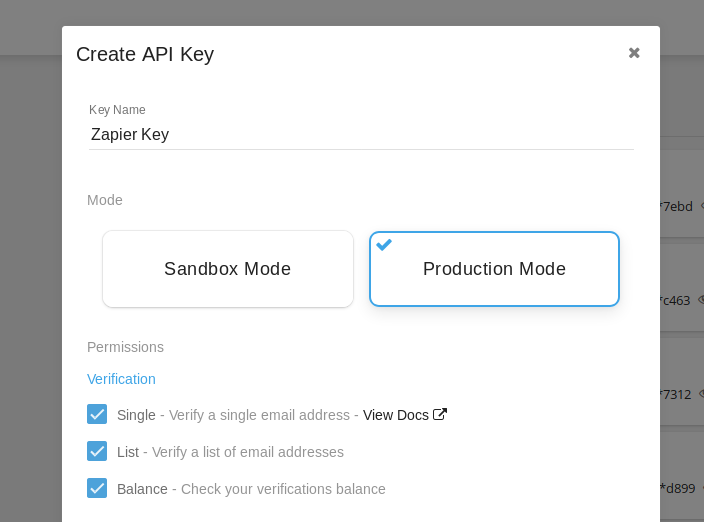Click the eye icon beside key c463
This screenshot has width=704, height=522.
tap(701, 300)
